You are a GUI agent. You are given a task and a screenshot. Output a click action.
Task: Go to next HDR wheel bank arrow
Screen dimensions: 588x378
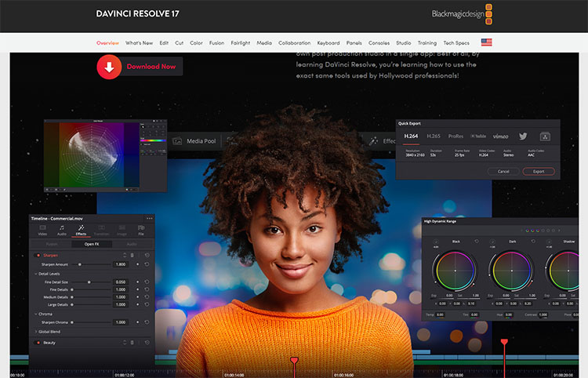(x=559, y=231)
